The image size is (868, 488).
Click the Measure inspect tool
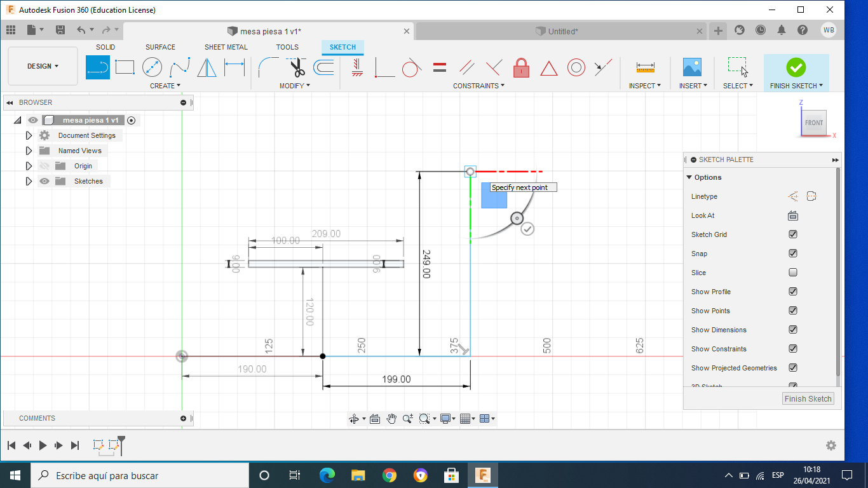click(645, 67)
